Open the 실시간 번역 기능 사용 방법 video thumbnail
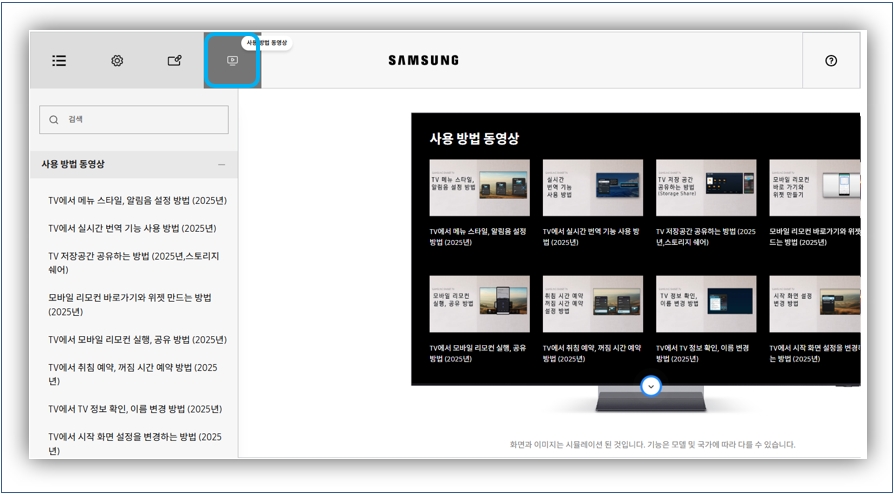The height and width of the screenshot is (494, 894). pos(592,188)
